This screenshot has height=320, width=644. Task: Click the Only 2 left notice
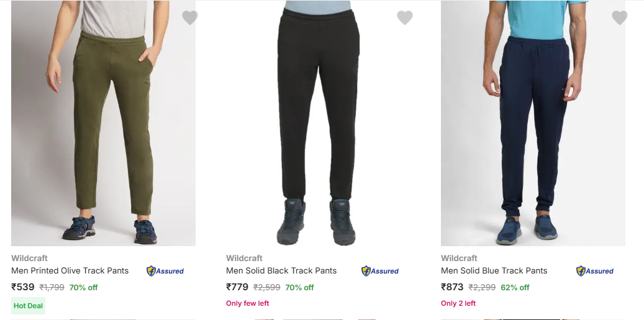tap(458, 303)
